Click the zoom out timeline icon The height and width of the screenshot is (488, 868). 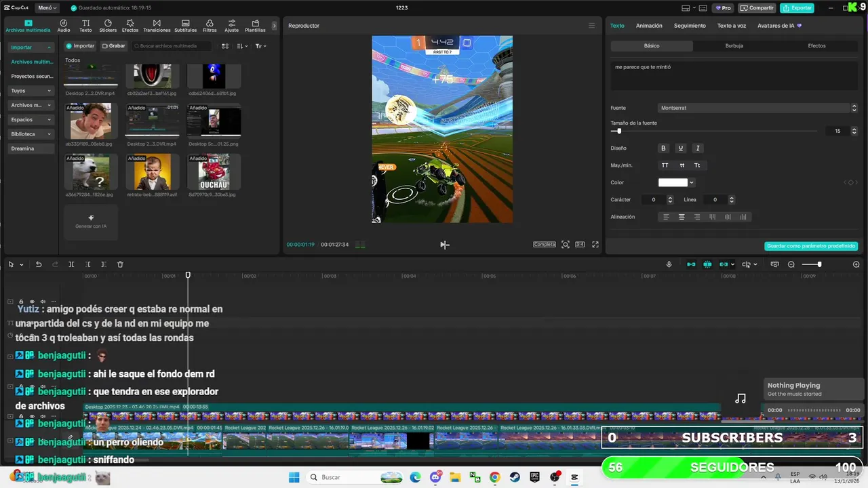pyautogui.click(x=791, y=264)
